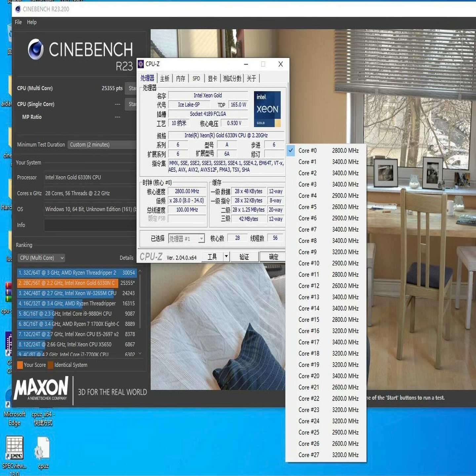Click the 确定 button in CPU-Z
Screen dimensions: 476x476
pos(273,257)
